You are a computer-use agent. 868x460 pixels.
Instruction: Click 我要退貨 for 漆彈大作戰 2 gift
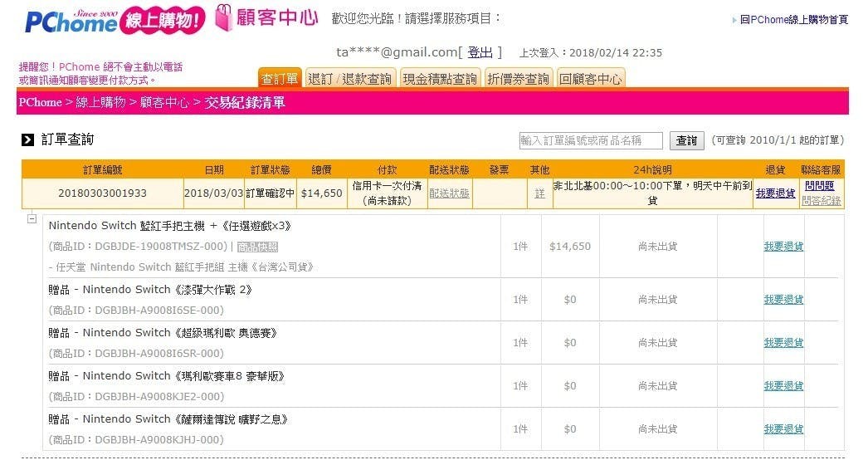[783, 300]
